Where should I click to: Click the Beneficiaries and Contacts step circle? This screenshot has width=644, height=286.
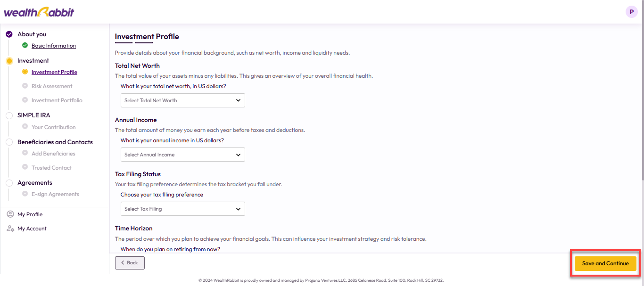(x=9, y=142)
